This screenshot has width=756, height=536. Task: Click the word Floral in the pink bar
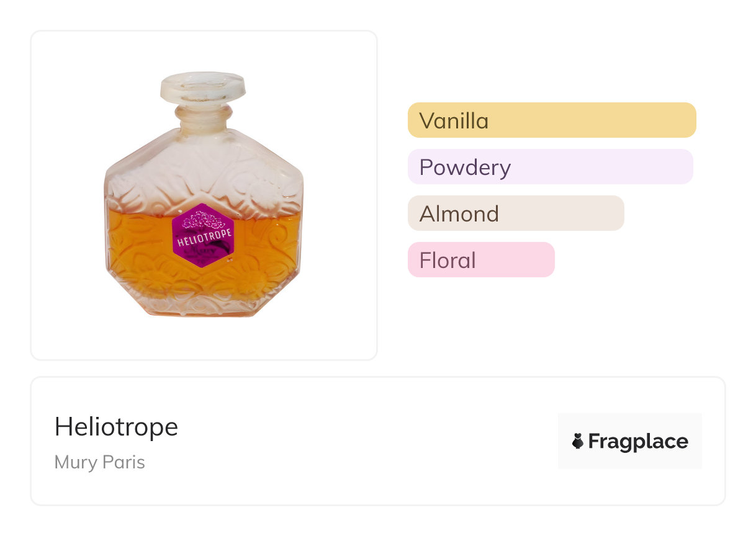click(448, 261)
